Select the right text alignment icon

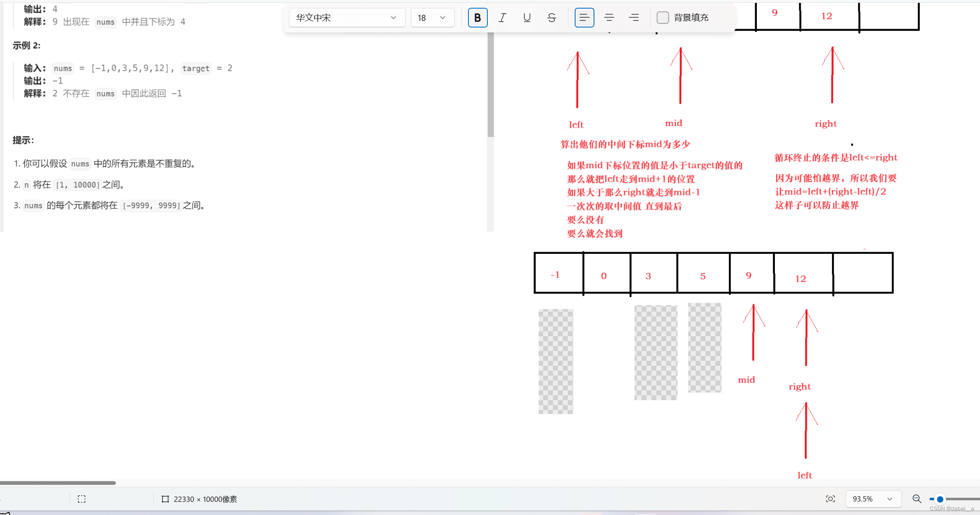pyautogui.click(x=633, y=18)
